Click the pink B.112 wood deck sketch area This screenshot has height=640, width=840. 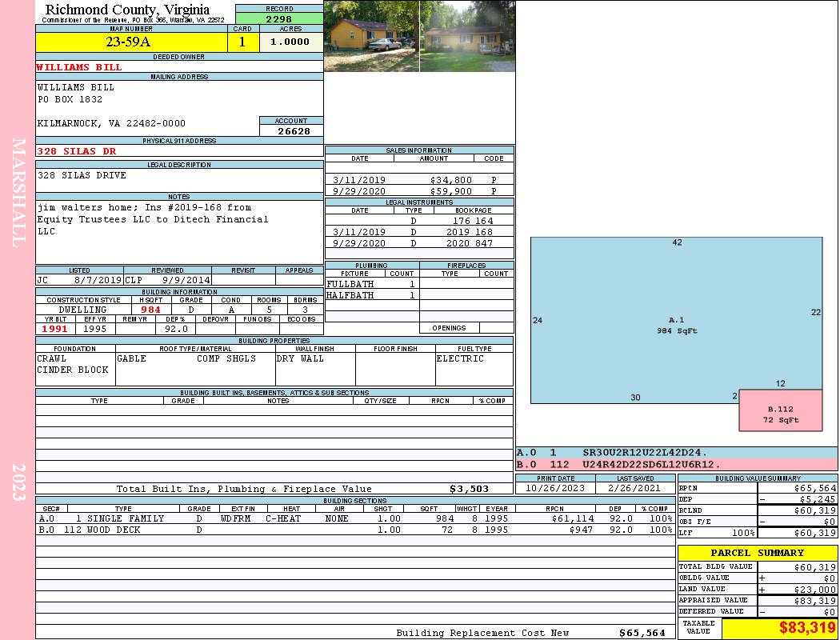(780, 414)
